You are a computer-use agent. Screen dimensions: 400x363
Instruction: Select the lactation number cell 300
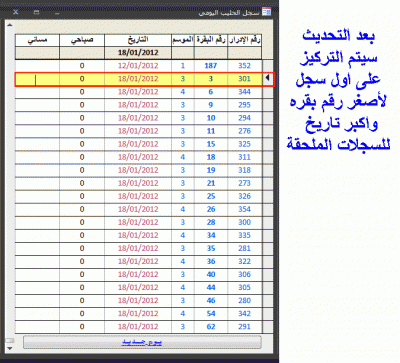(244, 222)
